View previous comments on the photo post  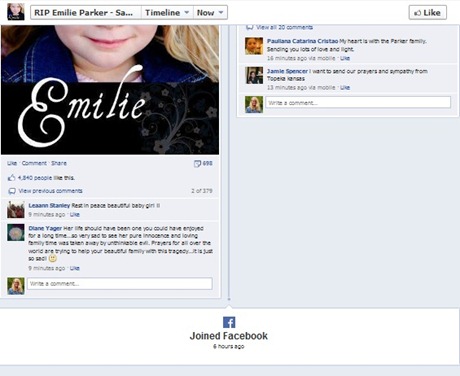[50, 191]
